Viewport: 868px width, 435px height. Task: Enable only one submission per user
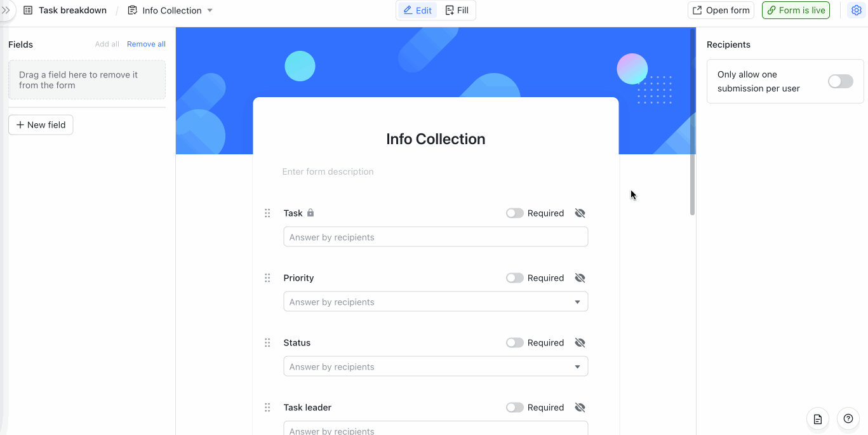[841, 81]
